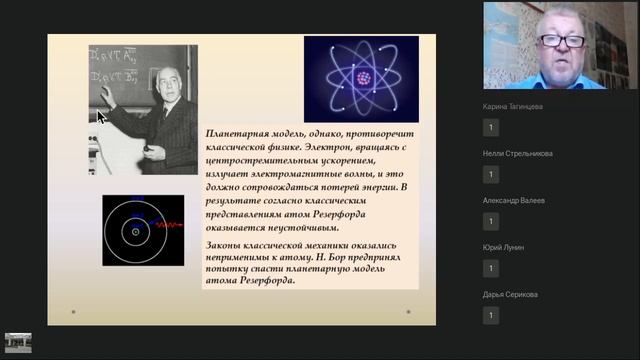Click the small thumbnail in the bottom-left corner
Viewport: 640px width, 360px height.
click(x=18, y=343)
